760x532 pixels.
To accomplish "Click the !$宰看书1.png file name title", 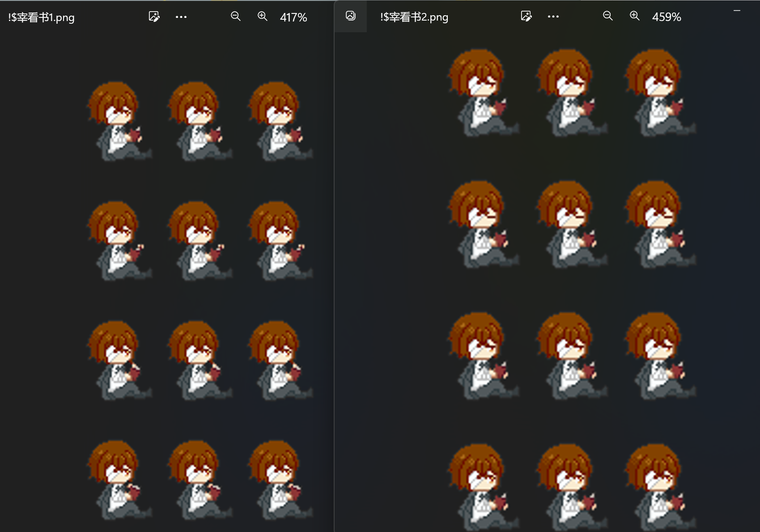I will [x=41, y=17].
